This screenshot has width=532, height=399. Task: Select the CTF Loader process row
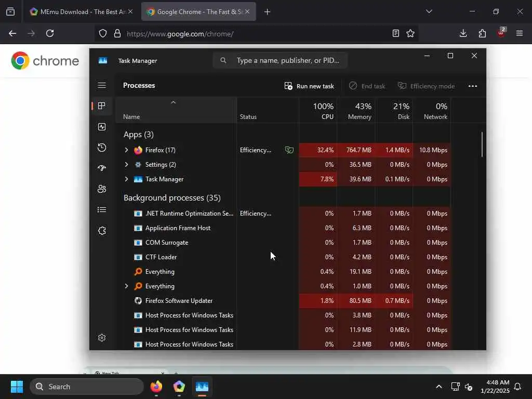pos(283,257)
